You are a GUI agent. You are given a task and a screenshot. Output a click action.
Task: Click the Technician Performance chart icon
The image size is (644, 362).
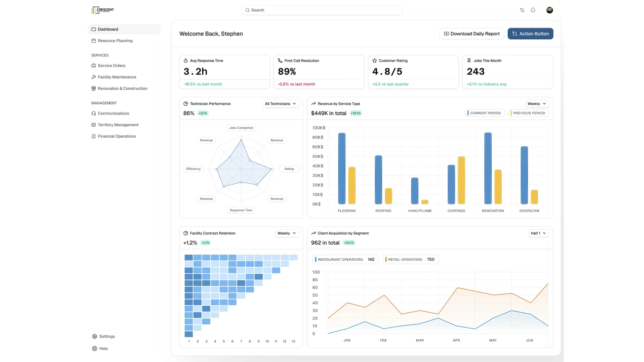pyautogui.click(x=186, y=103)
